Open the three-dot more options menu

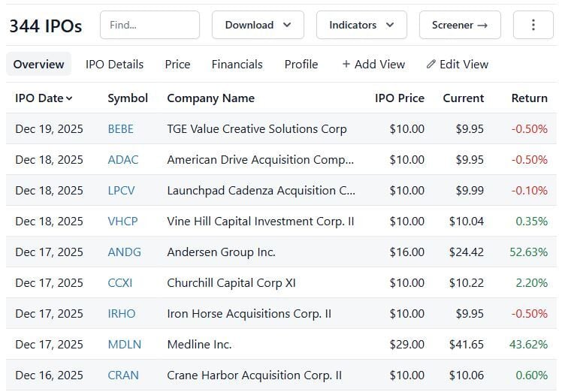pos(533,25)
